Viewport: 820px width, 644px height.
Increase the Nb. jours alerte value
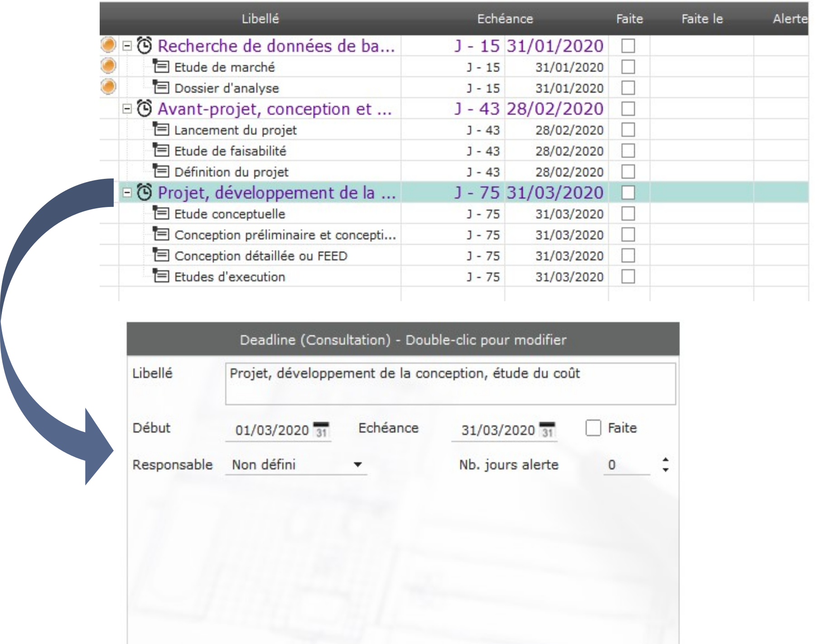tap(665, 460)
